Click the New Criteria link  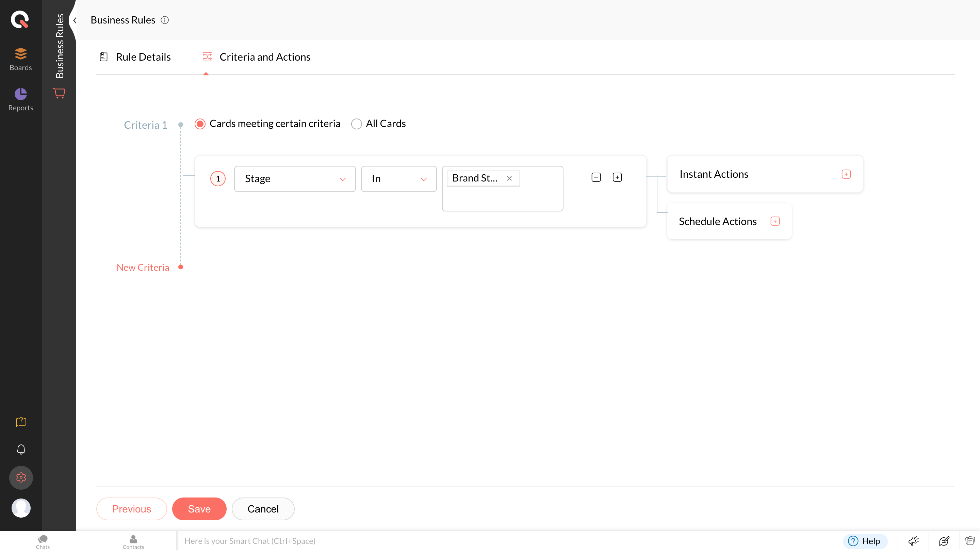click(x=143, y=268)
